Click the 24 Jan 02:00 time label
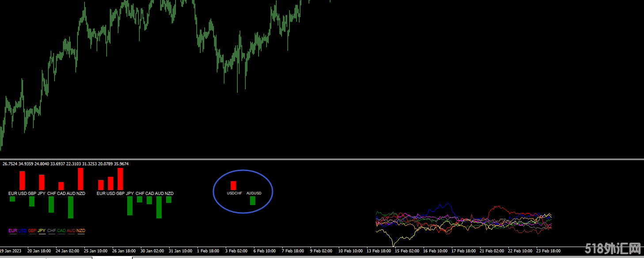Viewport: 644px width, 259px height. click(x=68, y=251)
